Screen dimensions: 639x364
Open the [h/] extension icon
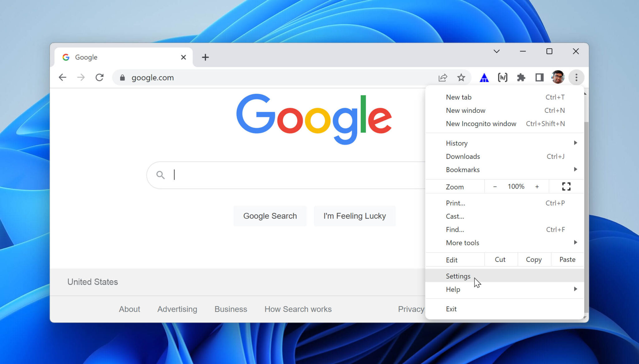point(502,77)
